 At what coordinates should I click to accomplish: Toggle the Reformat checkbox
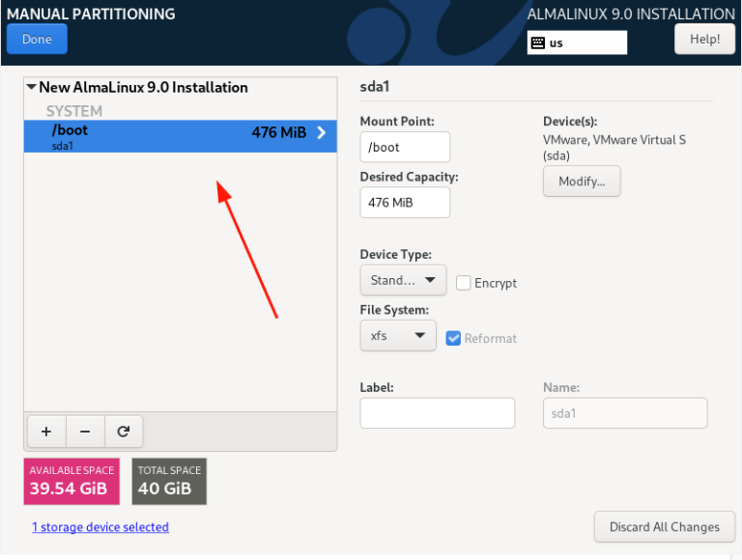[453, 338]
